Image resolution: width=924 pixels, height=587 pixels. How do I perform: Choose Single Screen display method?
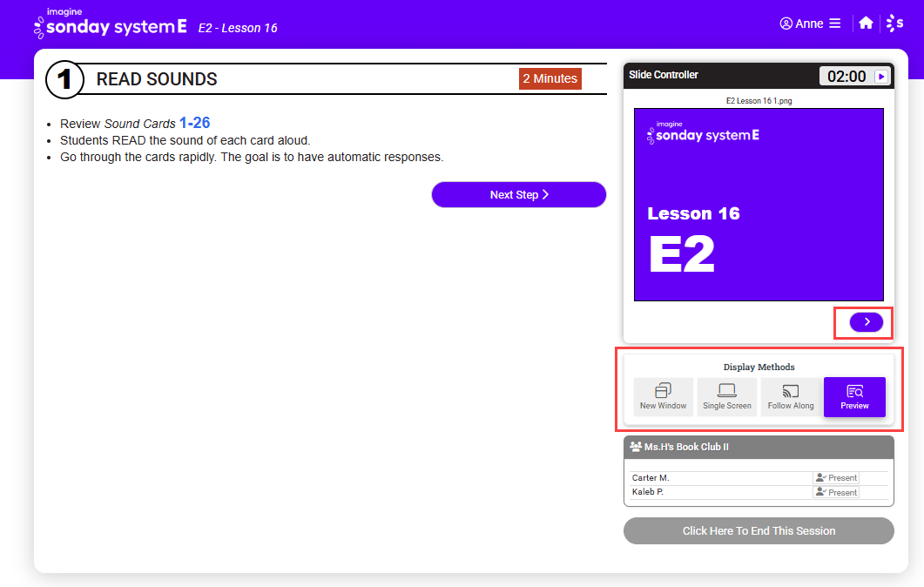click(x=726, y=397)
